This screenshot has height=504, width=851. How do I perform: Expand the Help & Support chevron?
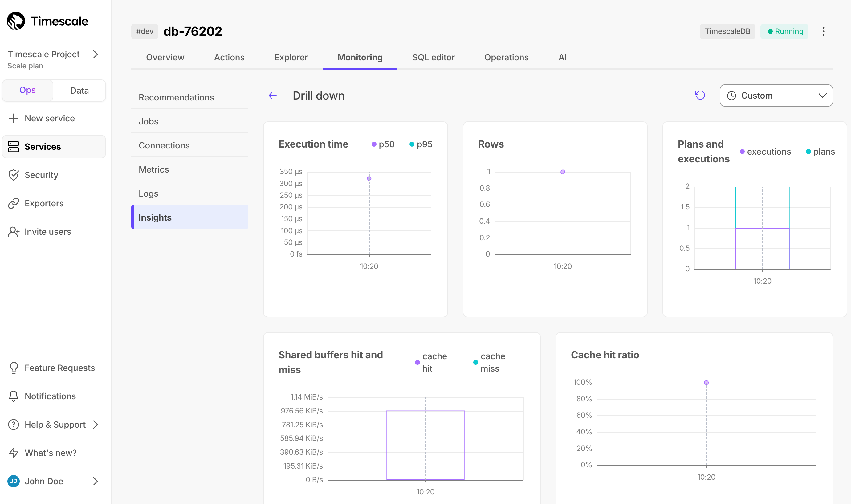[96, 425]
